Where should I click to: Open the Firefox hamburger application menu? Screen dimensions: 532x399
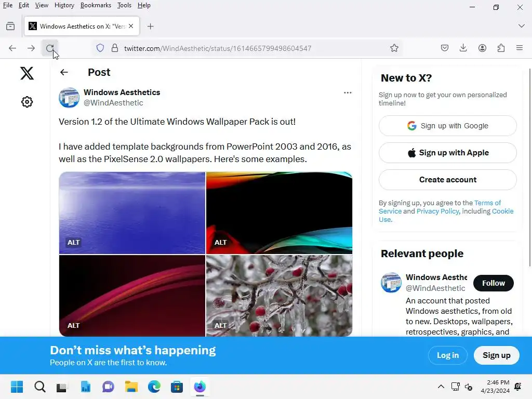point(520,48)
